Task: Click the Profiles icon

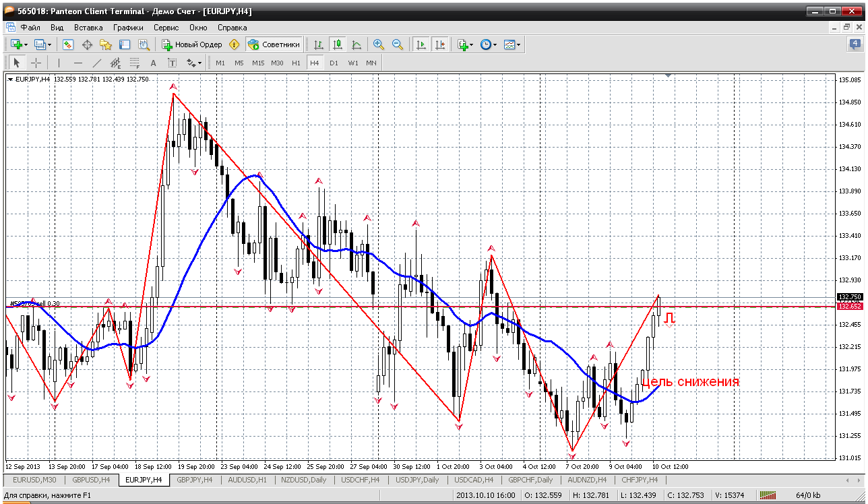Action: click(40, 44)
